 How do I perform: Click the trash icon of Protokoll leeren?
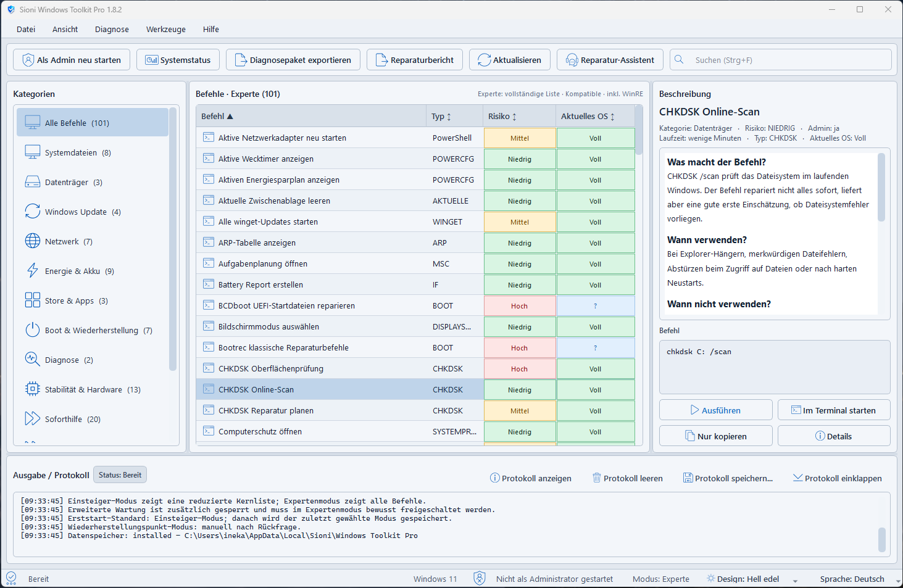tap(597, 478)
